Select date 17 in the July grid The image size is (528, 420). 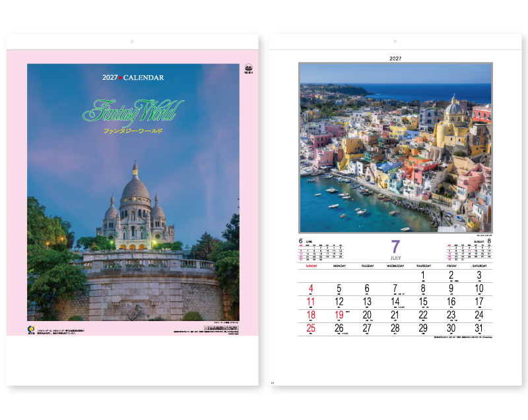479,301
